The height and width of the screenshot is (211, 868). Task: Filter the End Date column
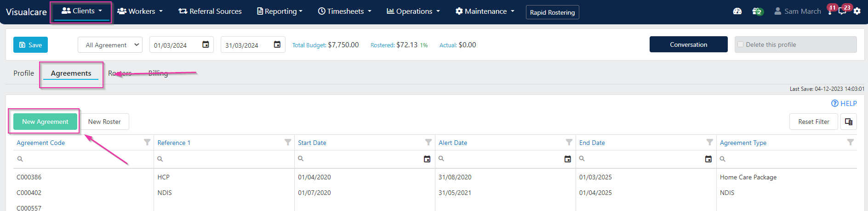(710, 142)
